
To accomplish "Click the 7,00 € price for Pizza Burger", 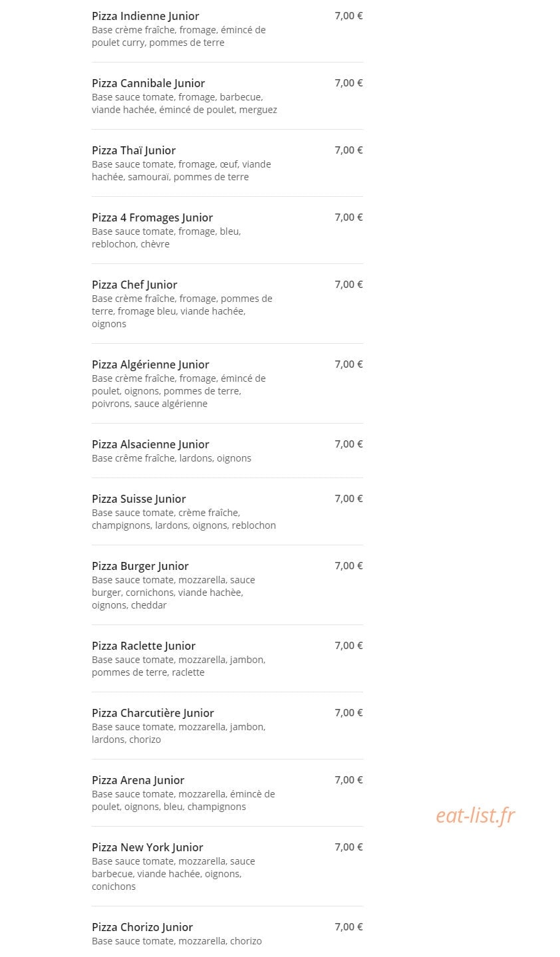I will tap(349, 565).
